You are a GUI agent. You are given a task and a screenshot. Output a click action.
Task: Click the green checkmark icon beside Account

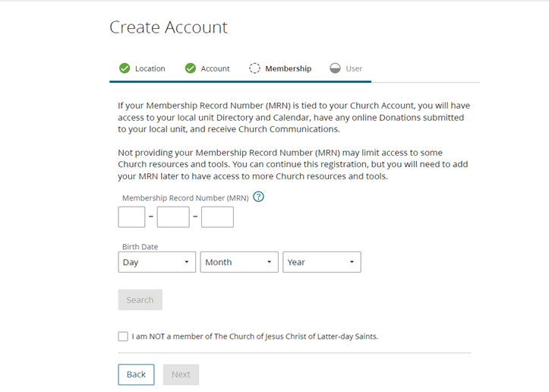(191, 68)
